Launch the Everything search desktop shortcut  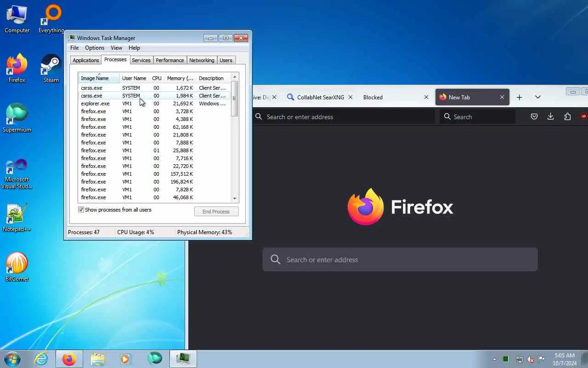point(51,19)
